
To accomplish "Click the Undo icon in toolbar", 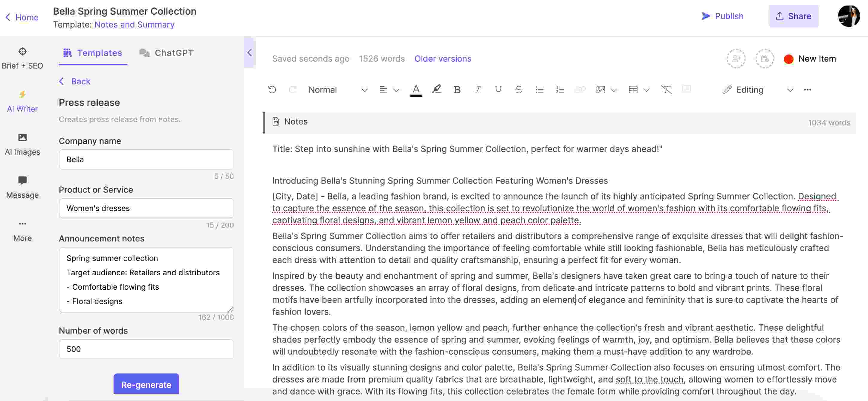I will [x=272, y=90].
